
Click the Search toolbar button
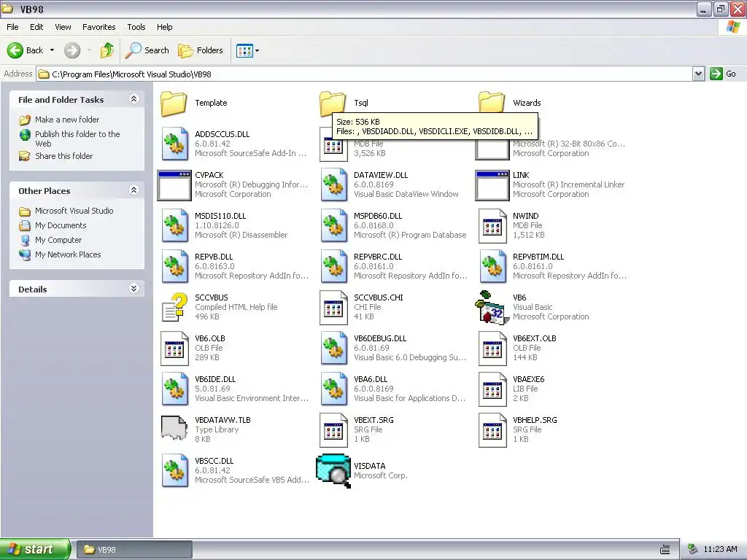coord(147,50)
